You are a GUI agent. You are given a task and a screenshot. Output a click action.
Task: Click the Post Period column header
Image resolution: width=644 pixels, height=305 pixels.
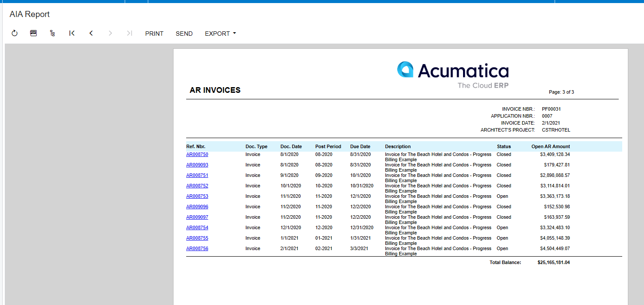point(328,146)
